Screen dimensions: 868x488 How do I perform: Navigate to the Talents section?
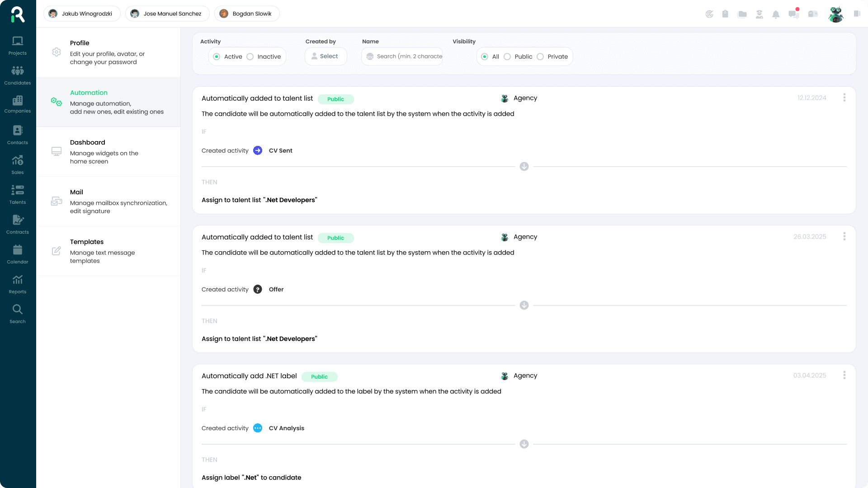(x=18, y=194)
